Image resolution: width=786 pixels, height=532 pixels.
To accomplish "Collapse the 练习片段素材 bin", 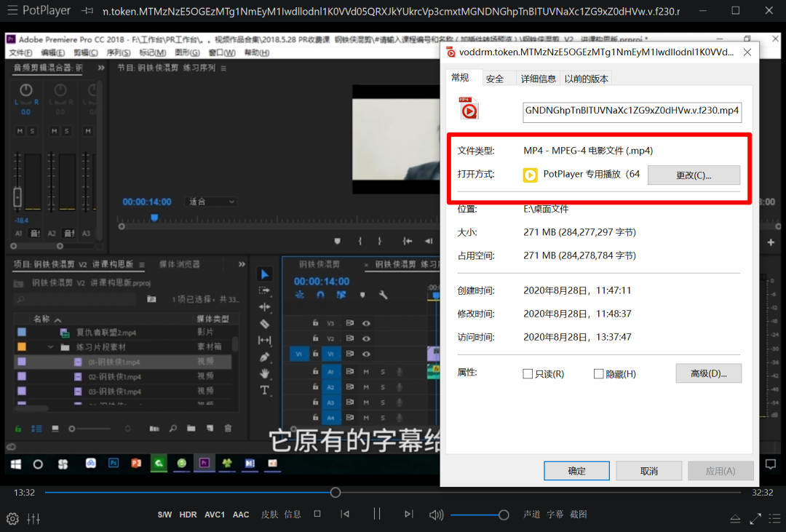I will (50, 347).
